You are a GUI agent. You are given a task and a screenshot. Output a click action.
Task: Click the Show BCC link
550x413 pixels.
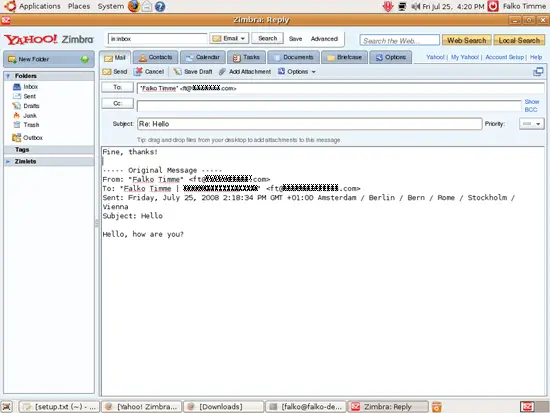click(531, 106)
